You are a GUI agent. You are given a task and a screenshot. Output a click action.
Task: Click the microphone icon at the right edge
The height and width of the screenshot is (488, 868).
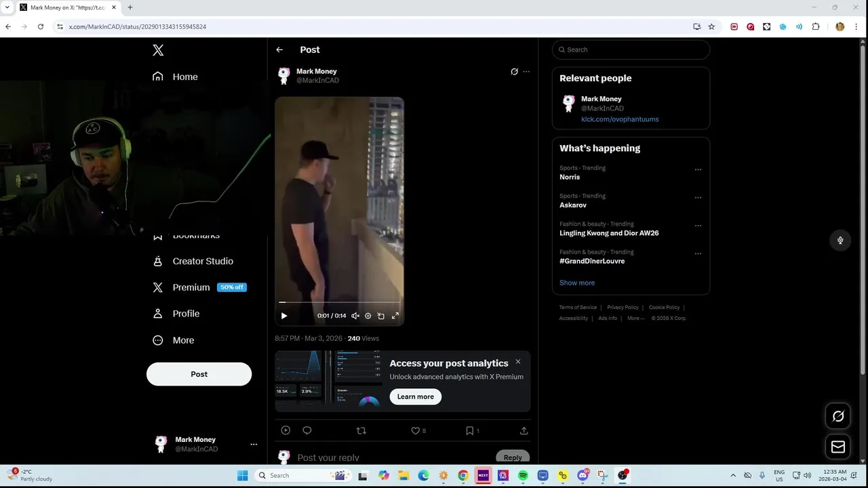click(840, 241)
